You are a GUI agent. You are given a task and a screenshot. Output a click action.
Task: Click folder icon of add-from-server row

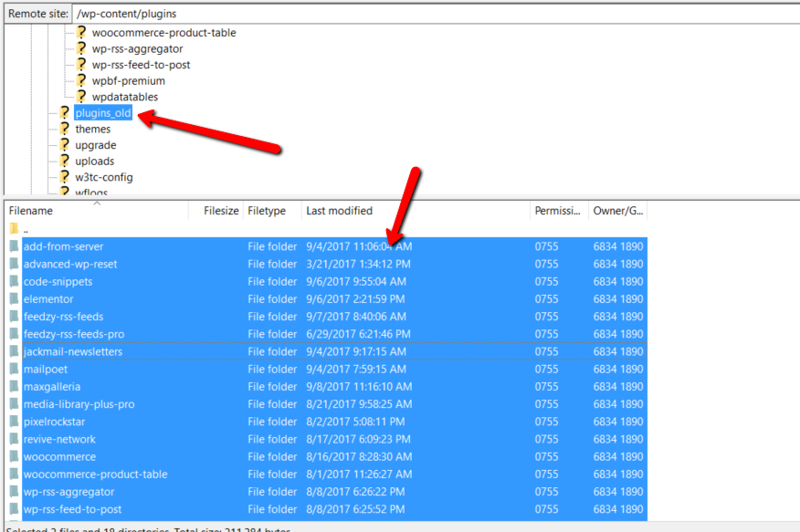point(14,246)
